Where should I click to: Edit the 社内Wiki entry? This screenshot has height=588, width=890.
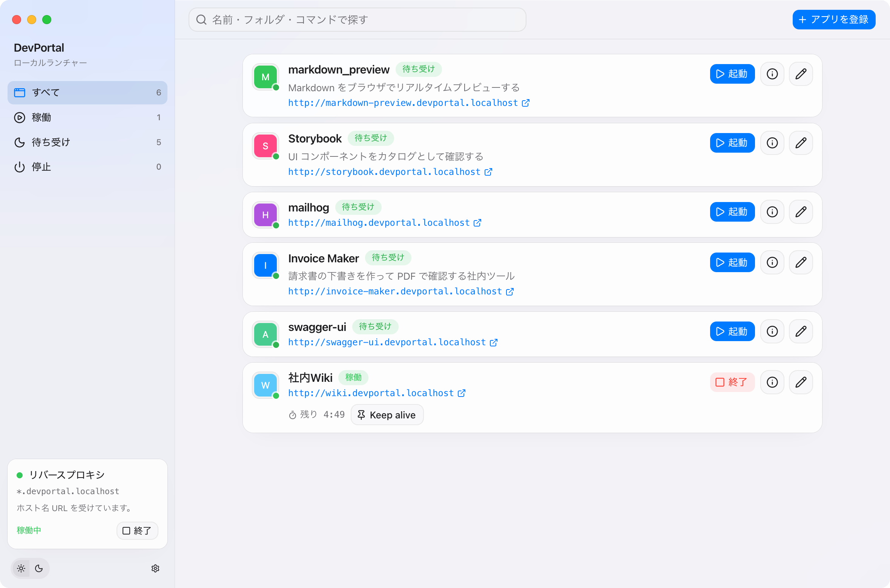coord(801,382)
